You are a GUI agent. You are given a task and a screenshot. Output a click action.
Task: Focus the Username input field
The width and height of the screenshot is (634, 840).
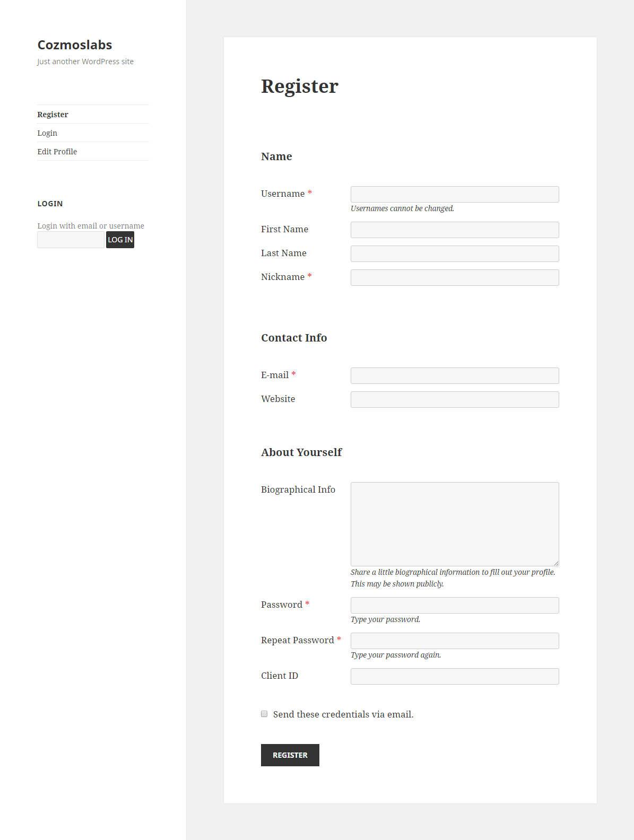pyautogui.click(x=455, y=194)
